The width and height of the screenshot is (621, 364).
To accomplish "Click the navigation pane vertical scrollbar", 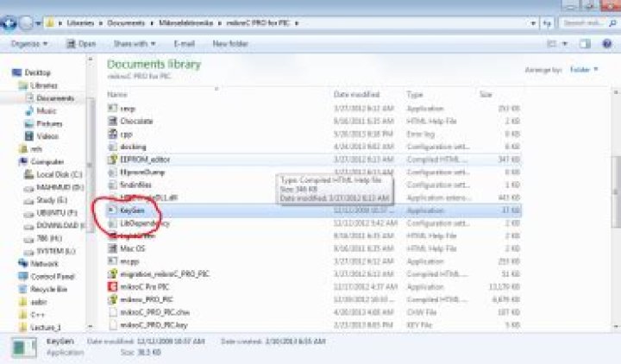I will (91, 166).
